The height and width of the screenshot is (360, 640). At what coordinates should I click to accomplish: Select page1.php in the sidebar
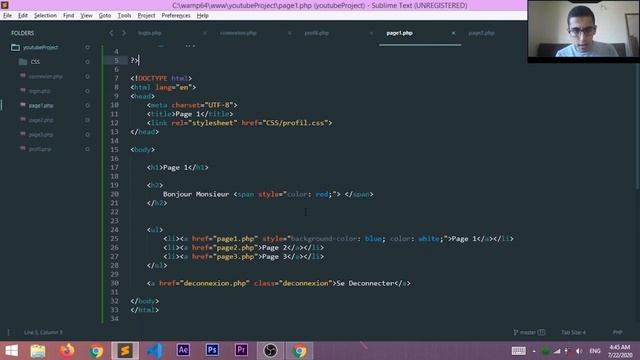[x=41, y=105]
